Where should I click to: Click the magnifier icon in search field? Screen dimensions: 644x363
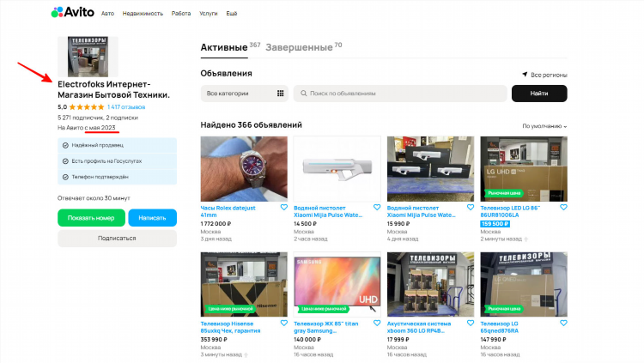click(303, 94)
